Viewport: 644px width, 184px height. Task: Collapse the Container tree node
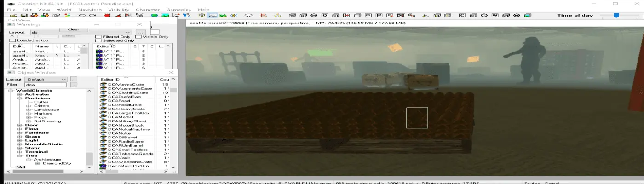(20, 98)
